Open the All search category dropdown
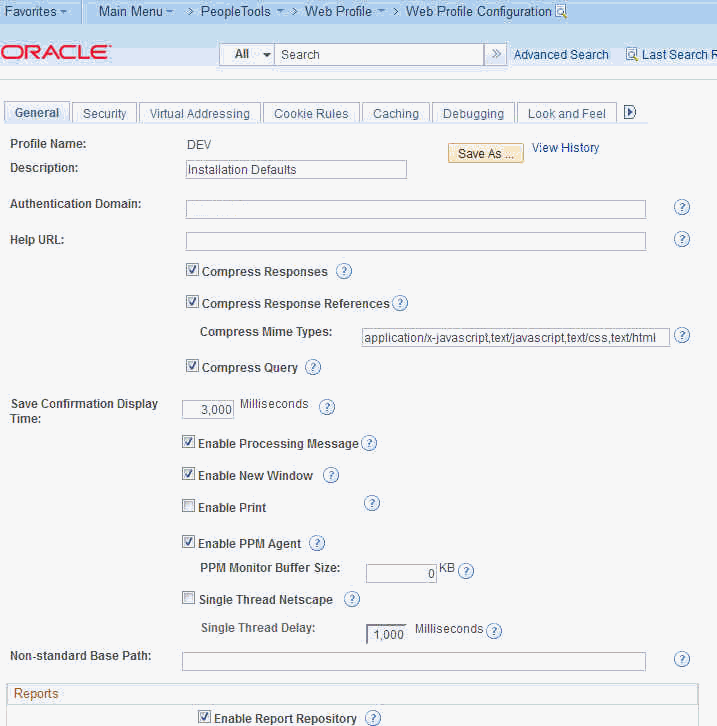This screenshot has width=717, height=726. point(247,55)
